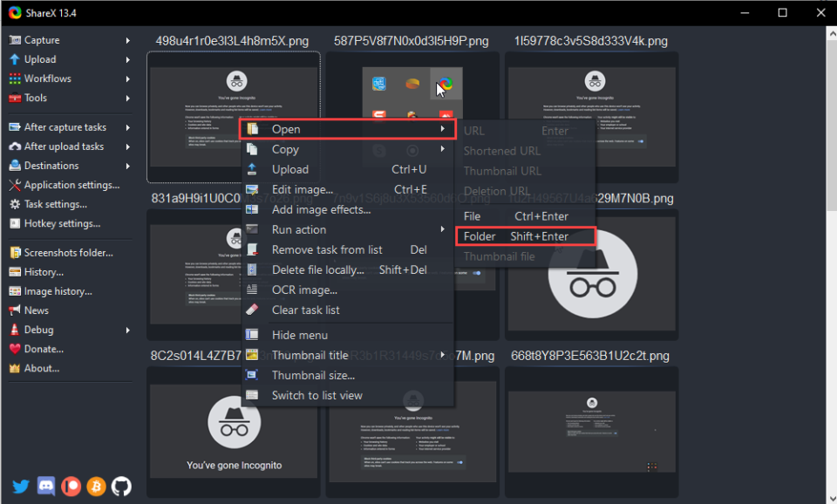The width and height of the screenshot is (837, 504).
Task: Open ShareX's GitHub page via the GitHub icon
Action: tap(120, 486)
